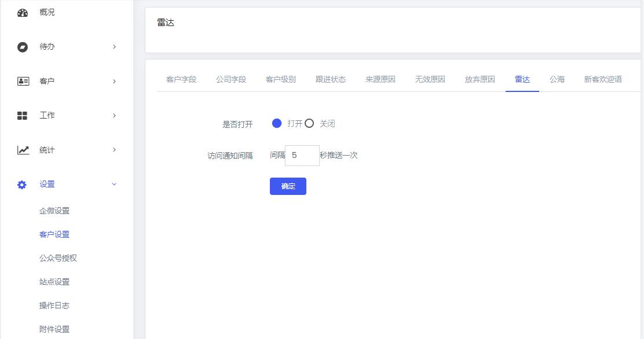Viewport: 644px width, 339px height.
Task: Select the active 雷达 tab
Action: (x=522, y=79)
